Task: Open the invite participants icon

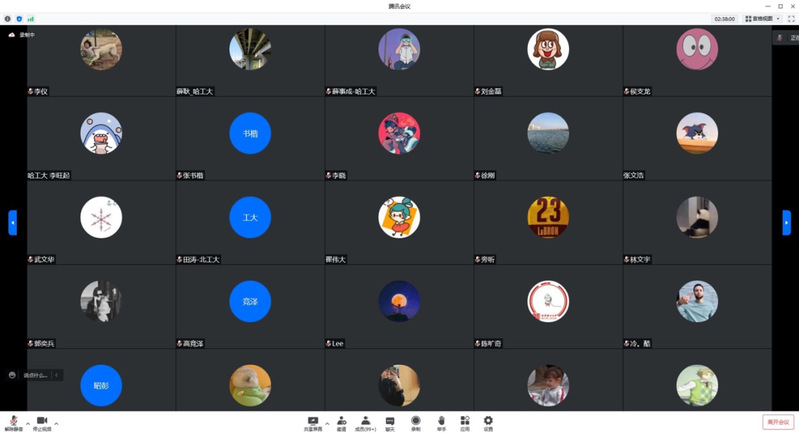Action: (341, 421)
